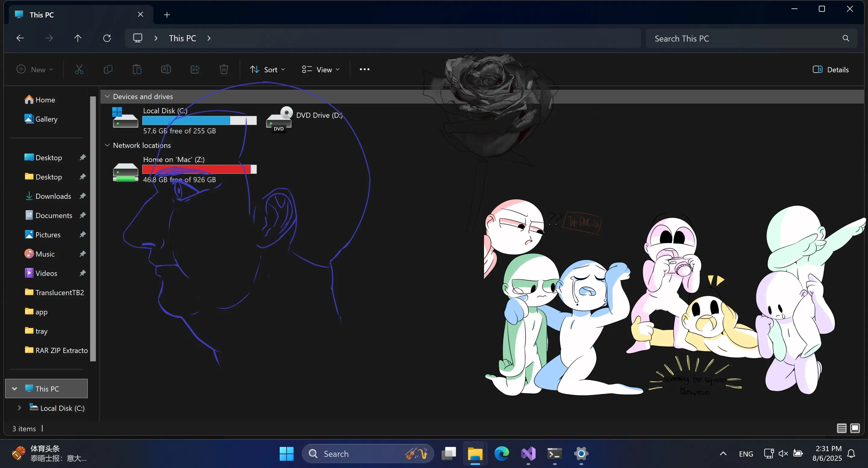Click Local Disk (C:) usage bar
Screen dimensions: 868x468
tap(200, 120)
